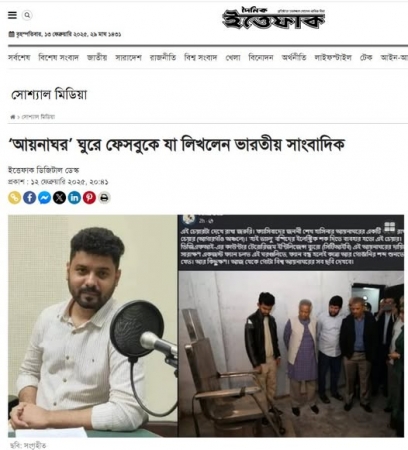Open the রাজনীতি menu section
The width and height of the screenshot is (408, 450).
click(x=163, y=58)
